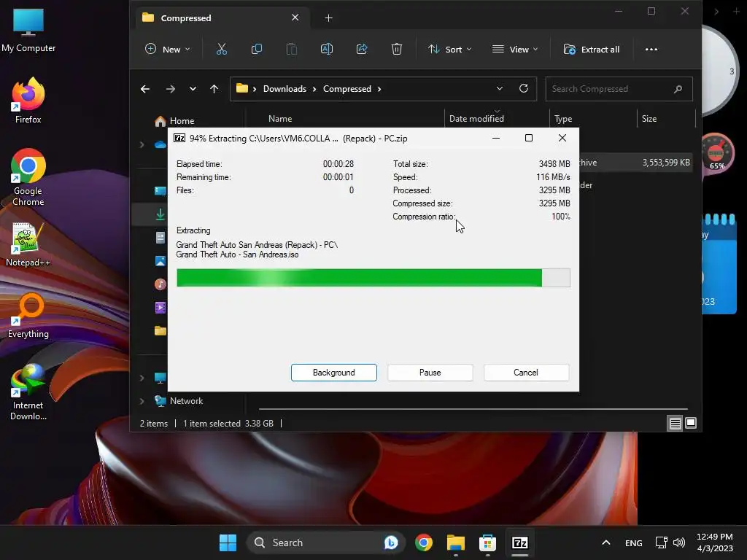Show hidden system tray icons
This screenshot has height=560, width=747.
606,542
